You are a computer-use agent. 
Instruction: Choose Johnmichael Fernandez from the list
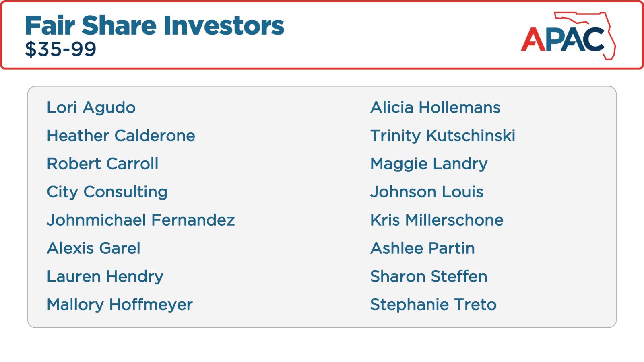click(x=141, y=220)
